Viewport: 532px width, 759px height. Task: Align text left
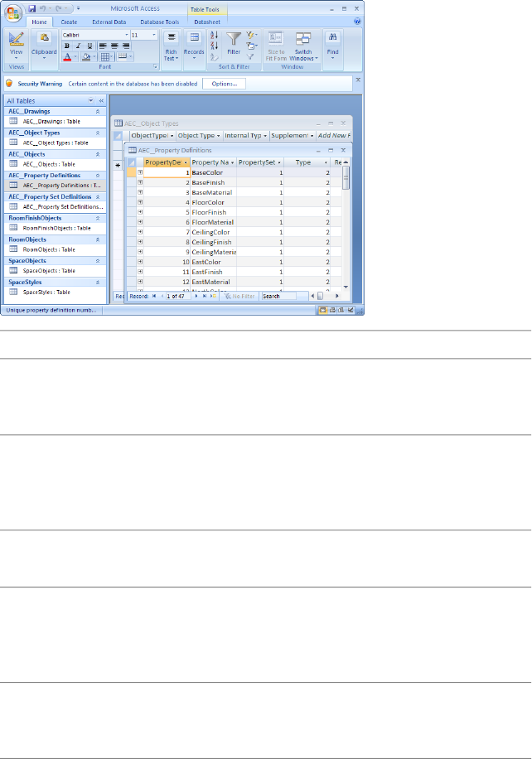point(103,46)
